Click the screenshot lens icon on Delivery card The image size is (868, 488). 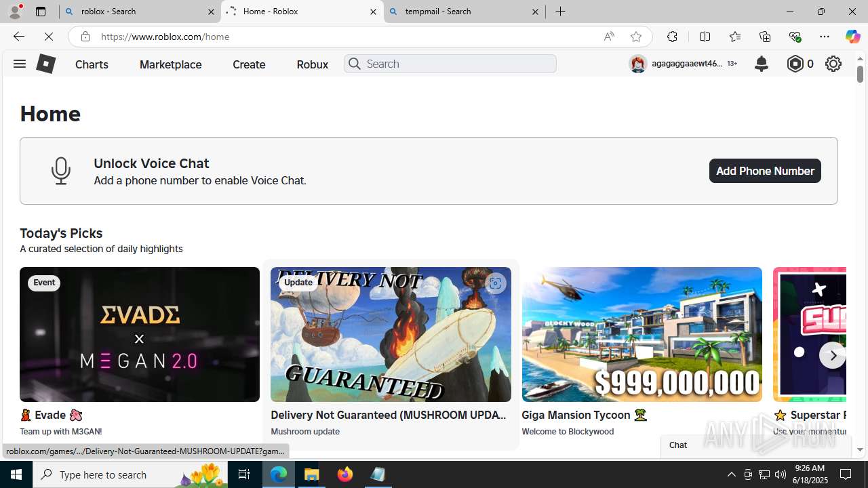coord(495,283)
